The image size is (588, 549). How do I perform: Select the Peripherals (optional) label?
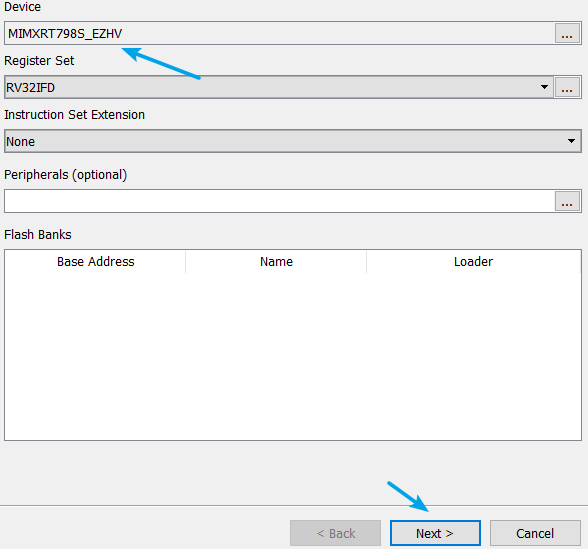click(x=66, y=175)
